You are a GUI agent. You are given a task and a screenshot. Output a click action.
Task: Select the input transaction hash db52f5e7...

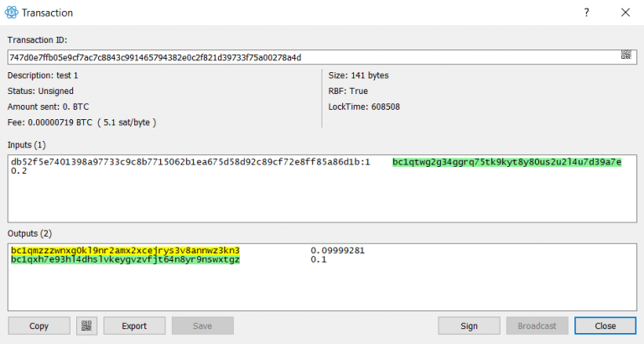[x=190, y=162]
